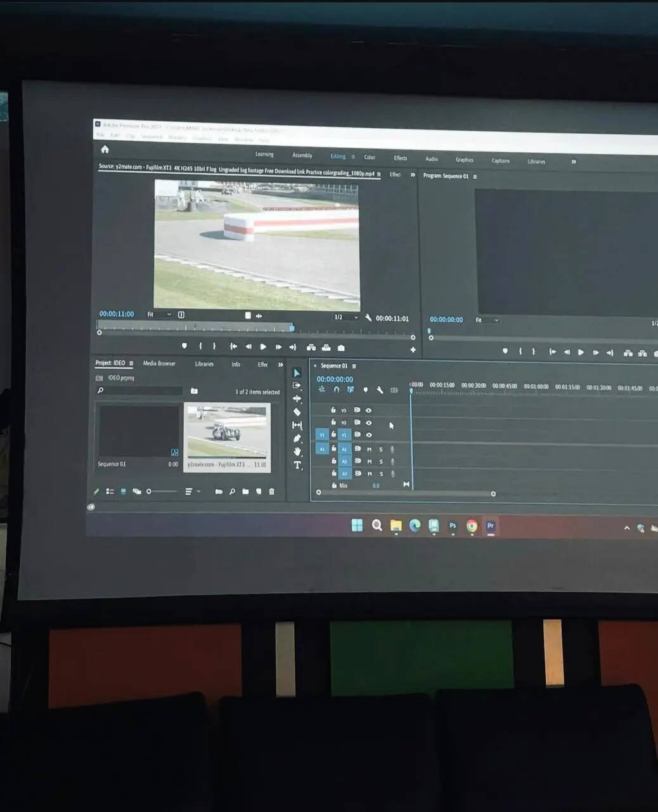Select the Type tool
Image resolution: width=658 pixels, height=812 pixels.
pos(296,464)
